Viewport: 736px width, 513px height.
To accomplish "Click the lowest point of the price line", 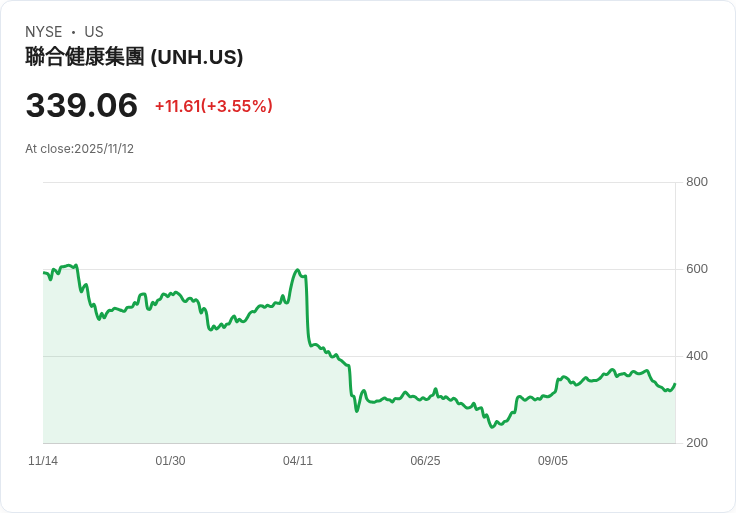I will pos(492,427).
